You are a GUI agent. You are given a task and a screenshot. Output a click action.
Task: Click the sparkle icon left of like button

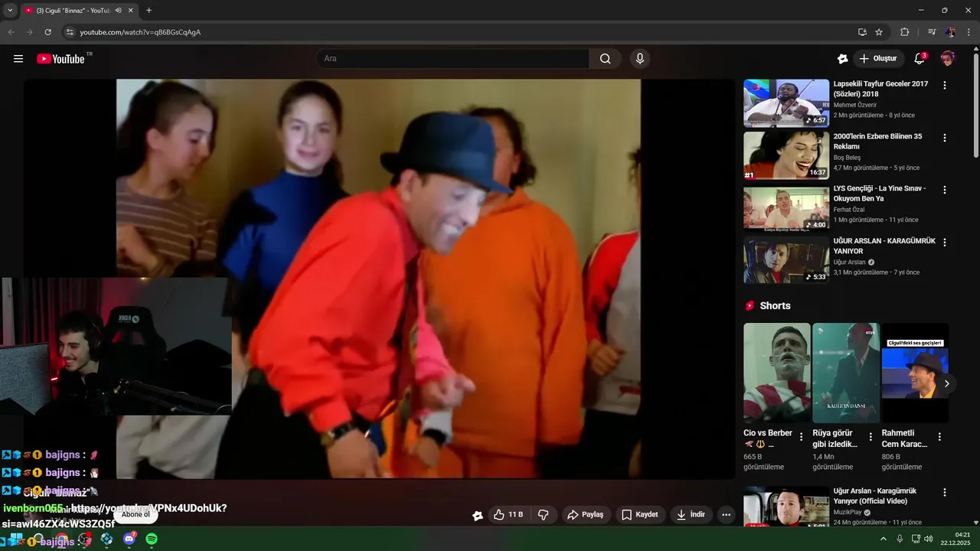click(478, 516)
